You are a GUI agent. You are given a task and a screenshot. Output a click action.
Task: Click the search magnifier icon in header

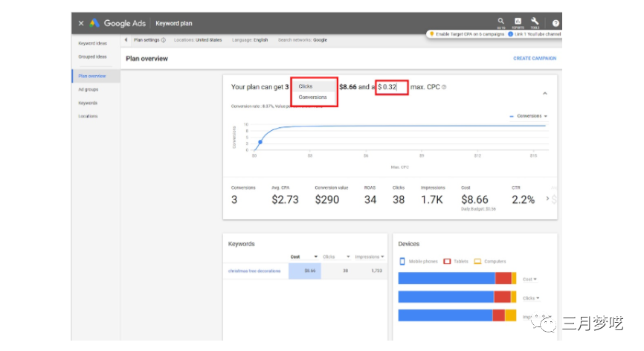(500, 22)
